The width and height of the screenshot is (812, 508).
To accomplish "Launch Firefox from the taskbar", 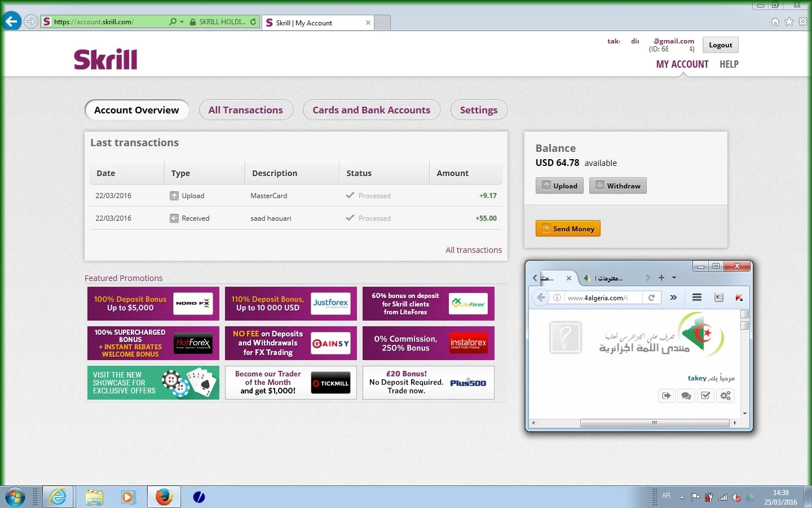I will (x=164, y=497).
